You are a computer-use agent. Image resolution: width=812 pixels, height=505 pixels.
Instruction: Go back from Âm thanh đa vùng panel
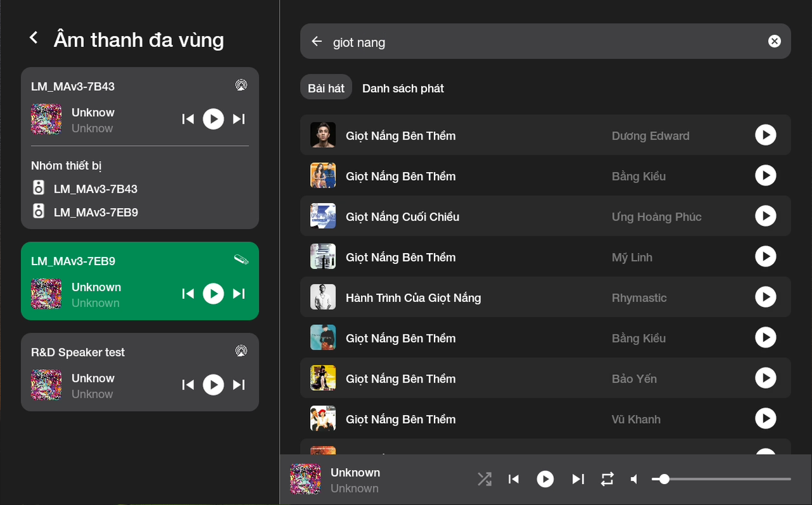[x=34, y=39]
